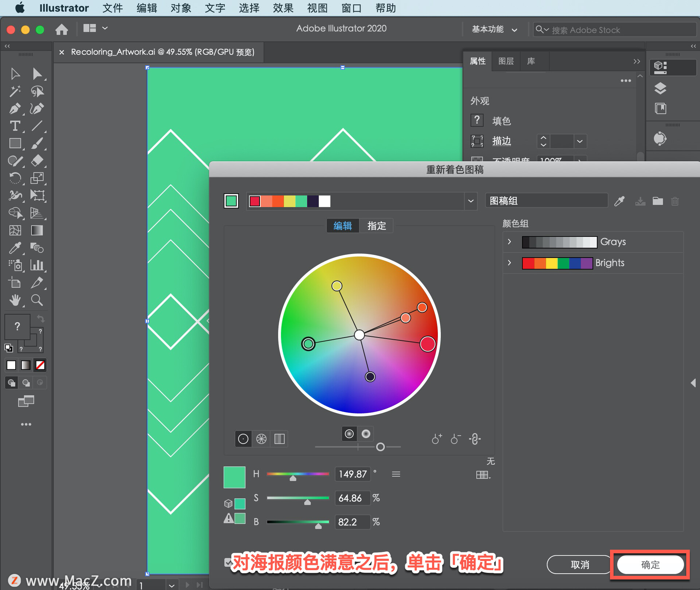Pick the eyedropper beside 图稿组 field
700x590 pixels.
619,201
